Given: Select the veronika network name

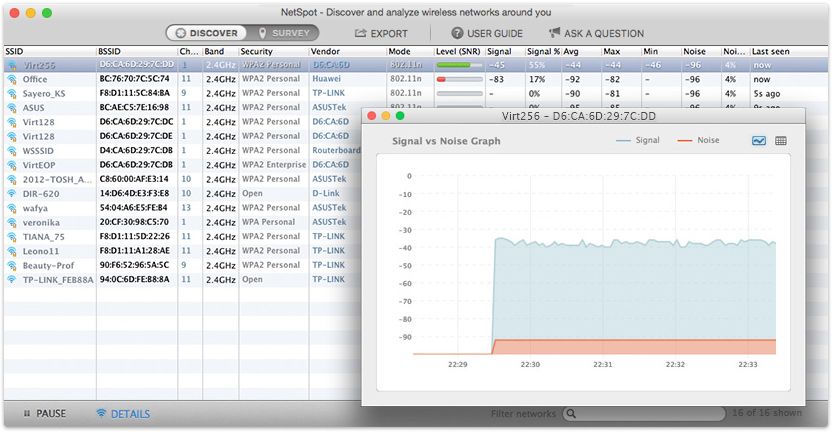Looking at the screenshot, I should [41, 222].
